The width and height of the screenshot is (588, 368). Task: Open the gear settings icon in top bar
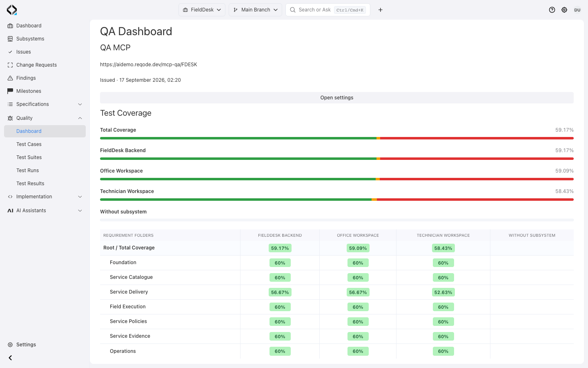(564, 10)
